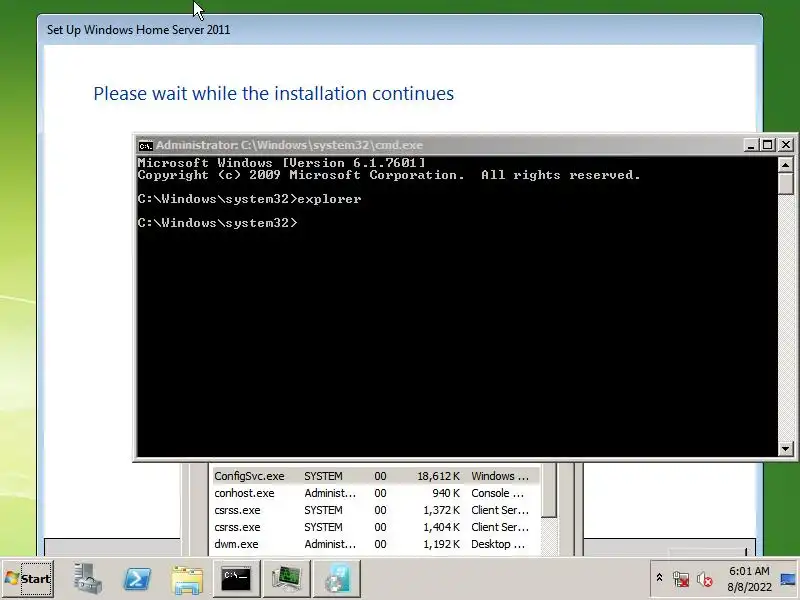Select conhost.exe process in Task Manager
Image resolution: width=800 pixels, height=600 pixels.
(376, 493)
